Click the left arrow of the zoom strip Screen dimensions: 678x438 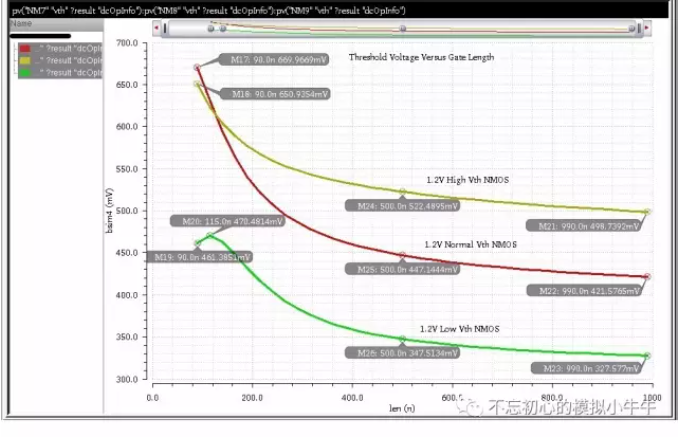tap(157, 28)
